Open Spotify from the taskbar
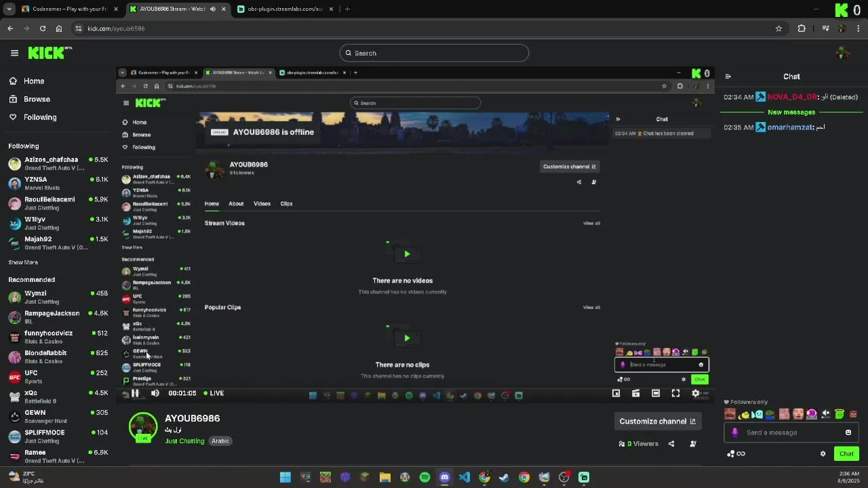This screenshot has height=488, width=868. [425, 477]
